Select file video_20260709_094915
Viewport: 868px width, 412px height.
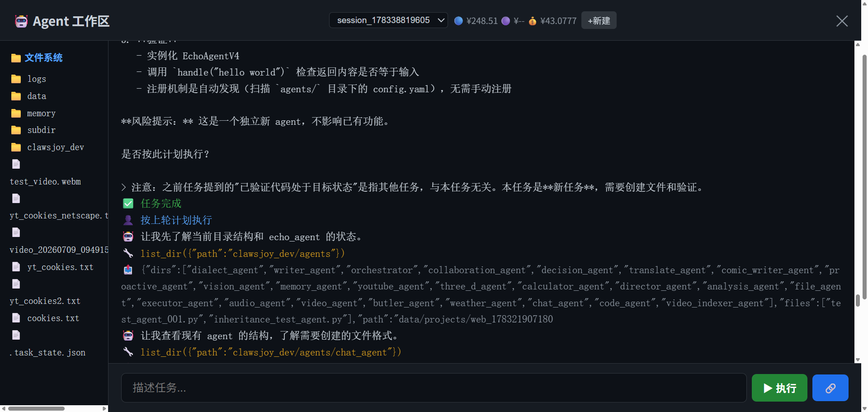(59, 250)
